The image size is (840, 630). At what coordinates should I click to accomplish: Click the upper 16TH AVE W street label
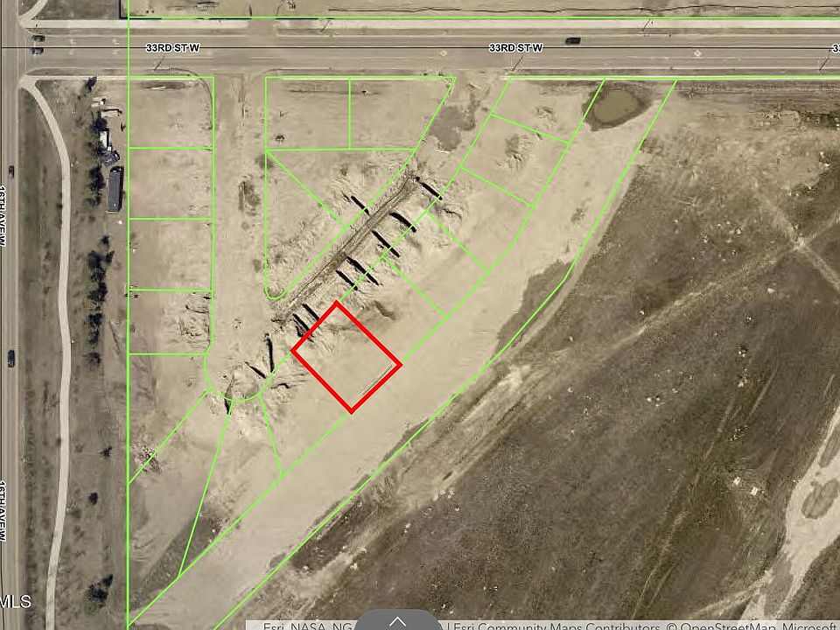(3, 216)
